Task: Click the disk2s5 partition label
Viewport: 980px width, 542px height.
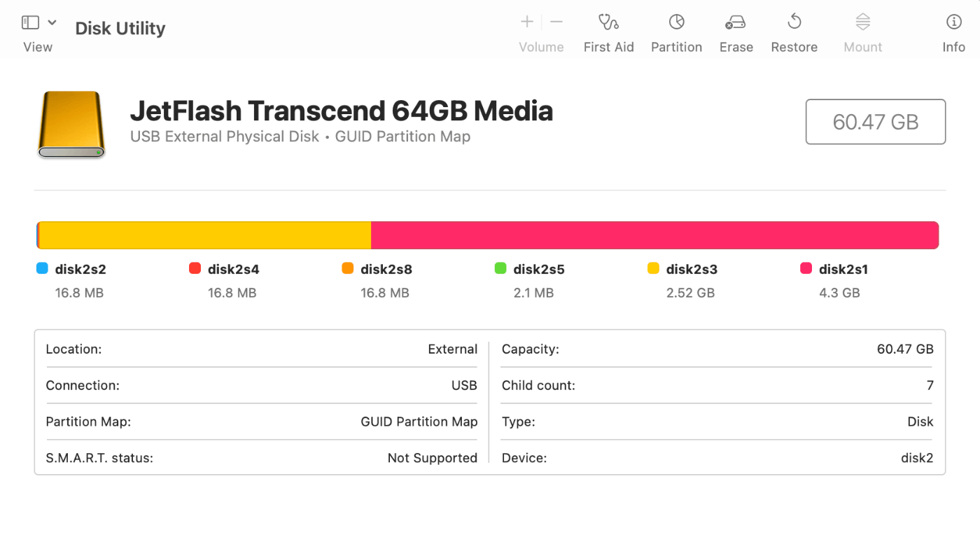Action: 539,269
